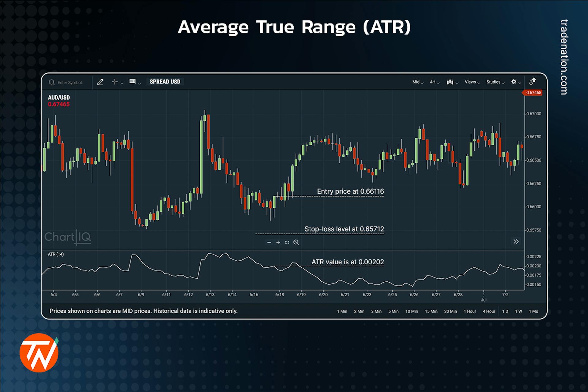
Task: Zoom out using the minus control
Action: click(x=269, y=242)
